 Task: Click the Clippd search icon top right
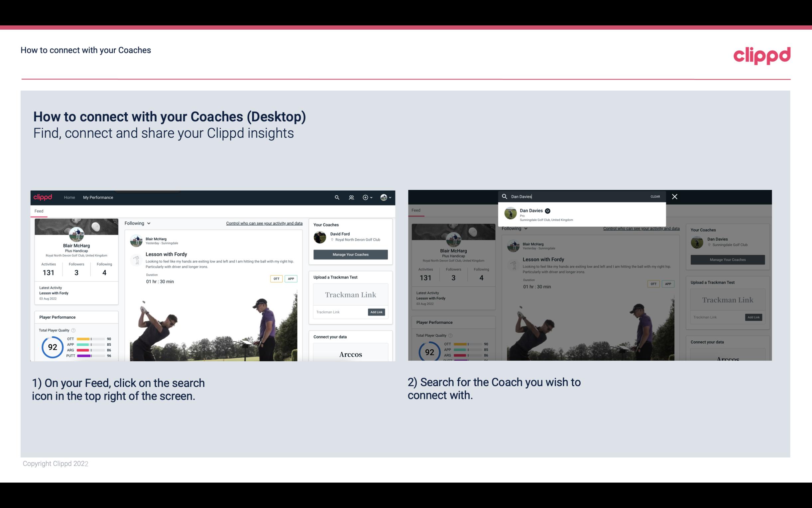pyautogui.click(x=336, y=197)
